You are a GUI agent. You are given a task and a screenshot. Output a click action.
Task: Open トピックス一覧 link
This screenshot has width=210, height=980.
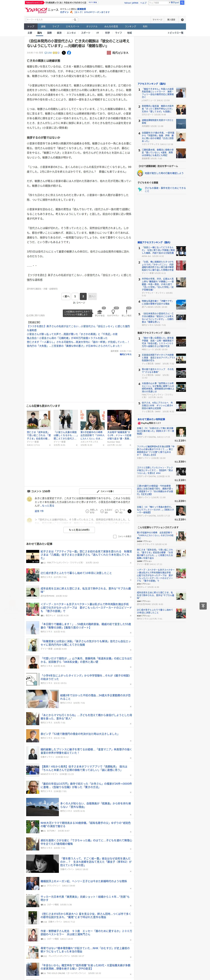(175, 33)
